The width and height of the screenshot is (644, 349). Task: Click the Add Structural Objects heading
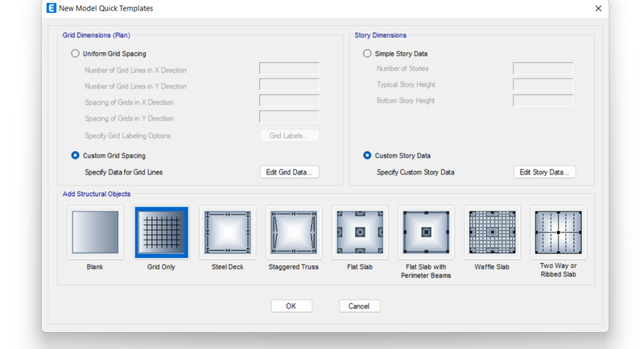point(97,194)
